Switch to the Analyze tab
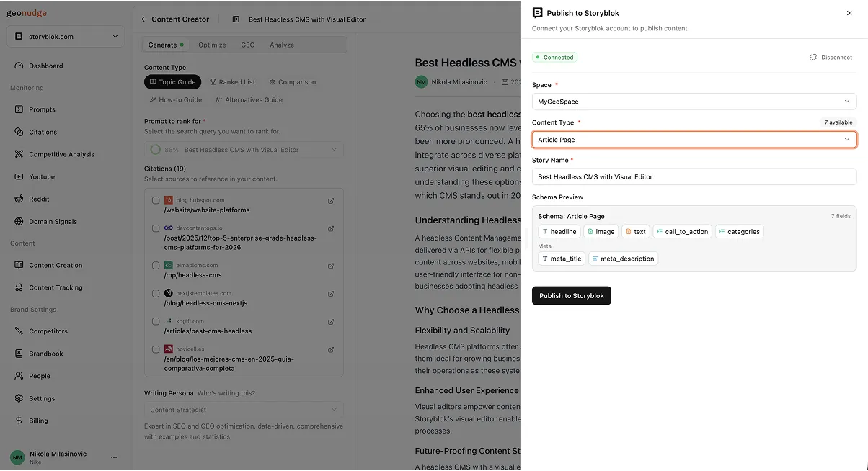The height and width of the screenshot is (471, 868). click(x=281, y=44)
